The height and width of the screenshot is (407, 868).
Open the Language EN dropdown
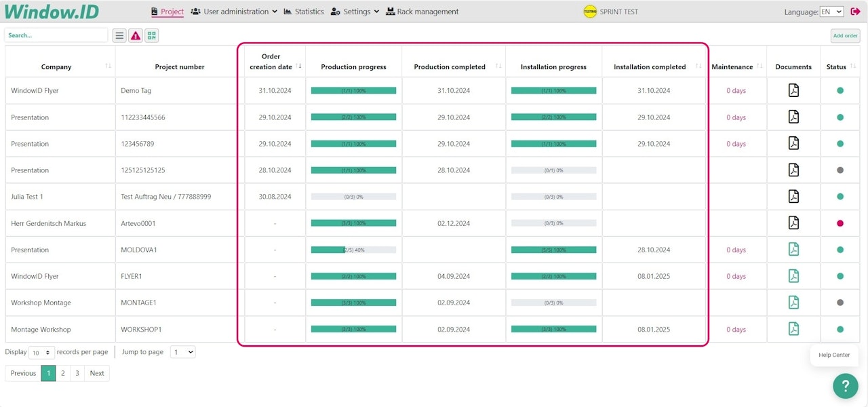pyautogui.click(x=831, y=12)
